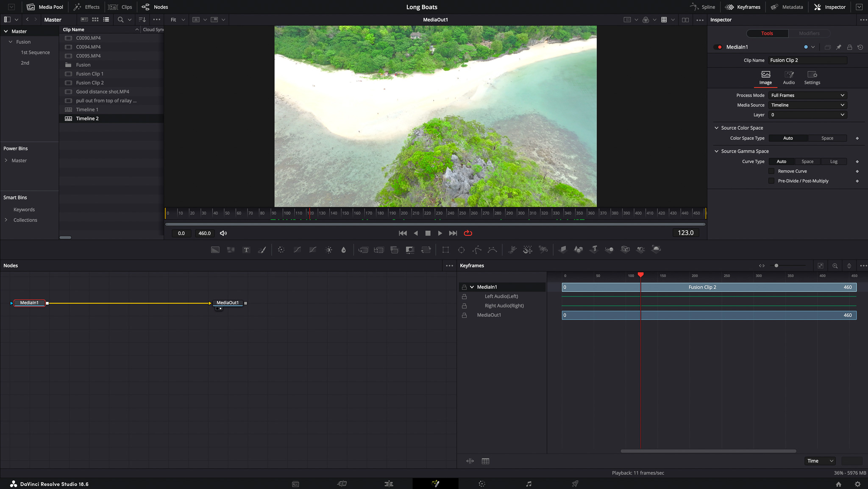This screenshot has width=868, height=489.
Task: Open the Time display dropdown
Action: click(820, 461)
